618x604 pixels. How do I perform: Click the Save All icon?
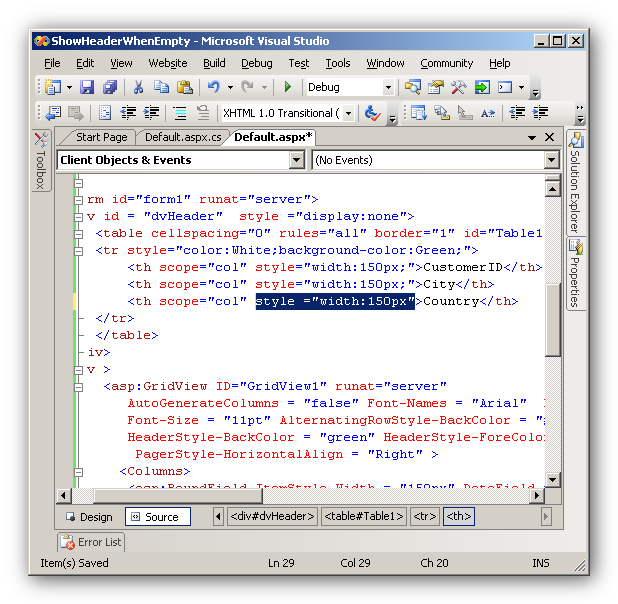tap(109, 88)
